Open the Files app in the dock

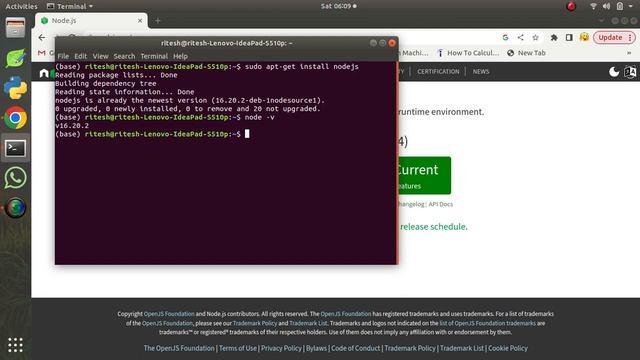[x=15, y=28]
